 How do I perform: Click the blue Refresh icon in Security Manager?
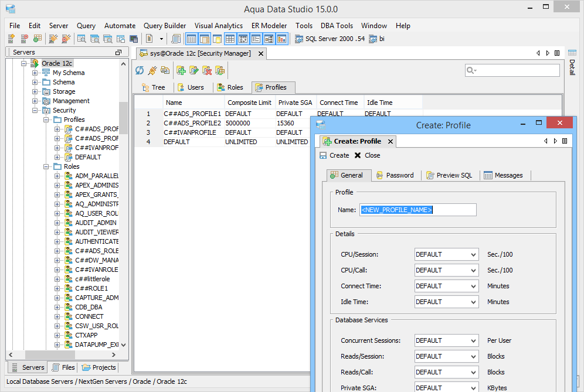click(x=140, y=70)
